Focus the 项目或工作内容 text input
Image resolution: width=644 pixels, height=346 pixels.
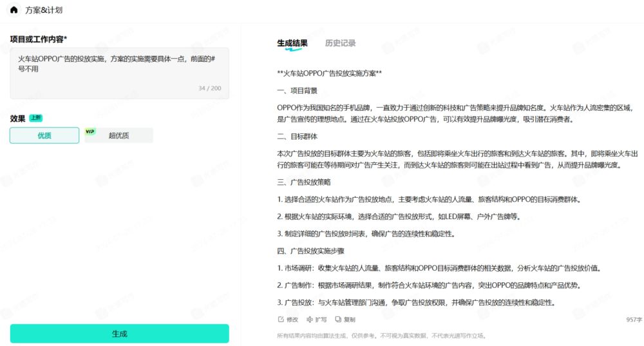coord(120,73)
